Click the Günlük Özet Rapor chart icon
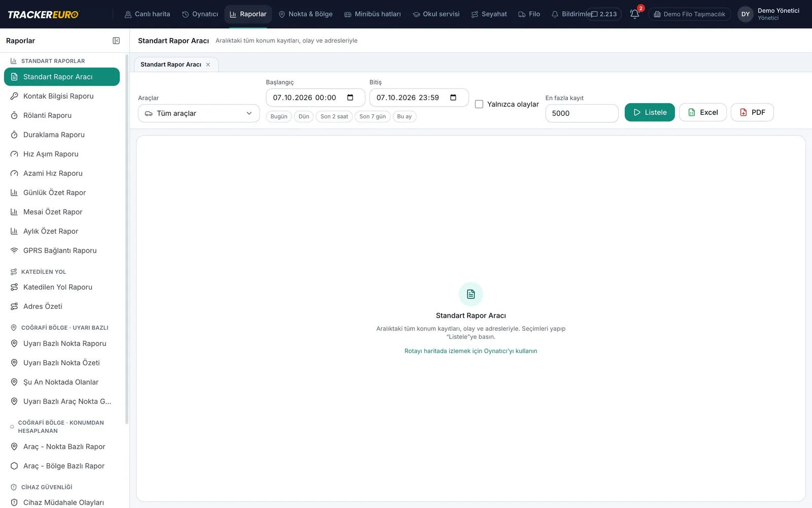 point(14,193)
